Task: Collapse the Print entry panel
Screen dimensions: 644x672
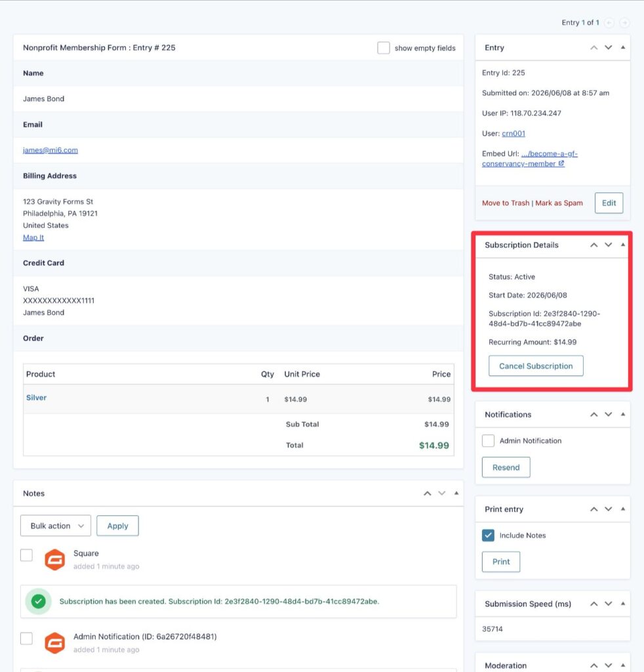Action: (x=623, y=509)
